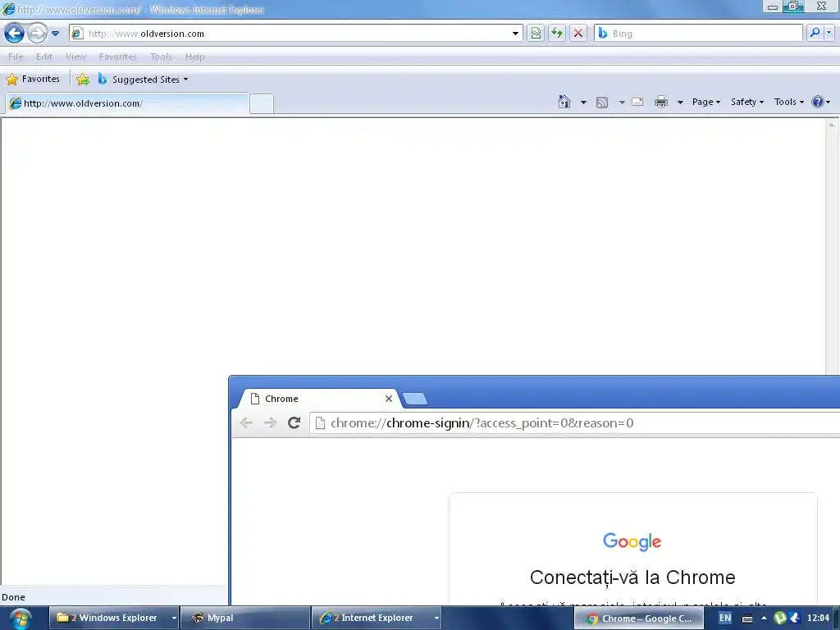Screen dimensions: 840x630
Task: Click the EN language indicator
Action: pyautogui.click(x=725, y=619)
